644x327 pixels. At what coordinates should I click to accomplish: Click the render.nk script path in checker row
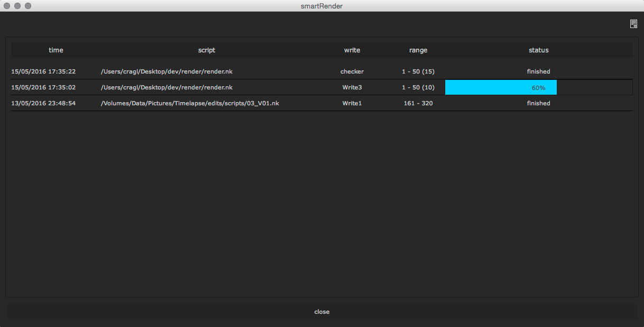(x=167, y=71)
